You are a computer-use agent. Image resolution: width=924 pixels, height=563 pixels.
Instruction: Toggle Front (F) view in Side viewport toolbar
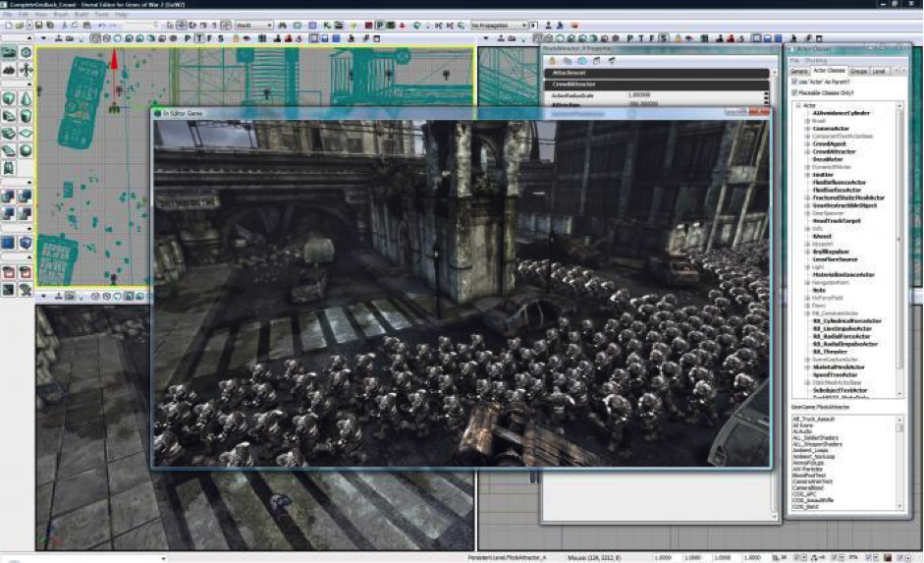652,38
